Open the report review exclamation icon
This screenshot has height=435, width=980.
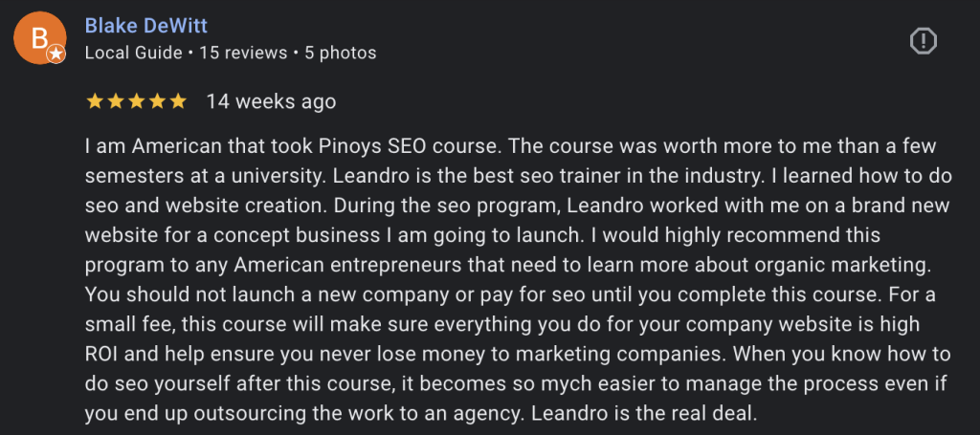click(x=923, y=40)
